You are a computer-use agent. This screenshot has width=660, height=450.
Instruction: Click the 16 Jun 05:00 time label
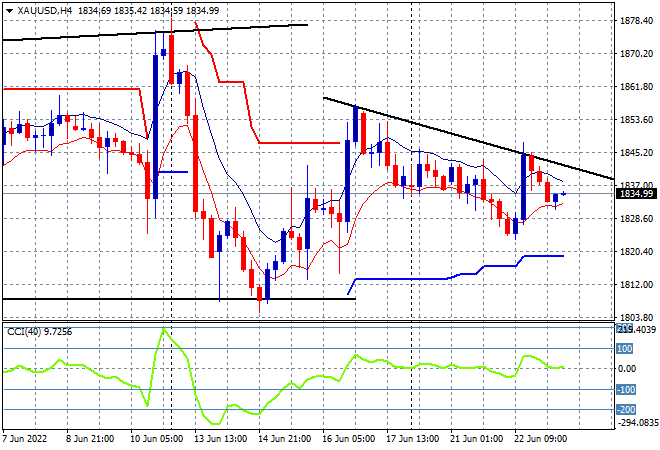coord(349,439)
